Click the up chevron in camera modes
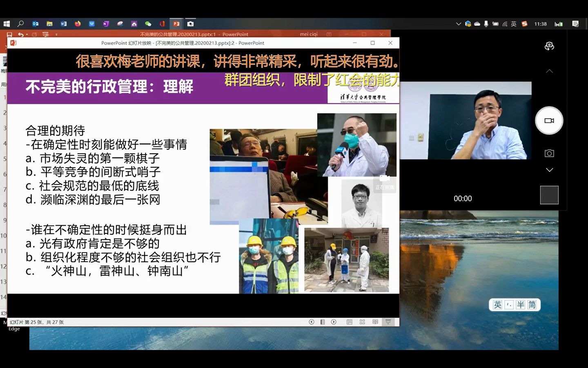 tap(550, 71)
